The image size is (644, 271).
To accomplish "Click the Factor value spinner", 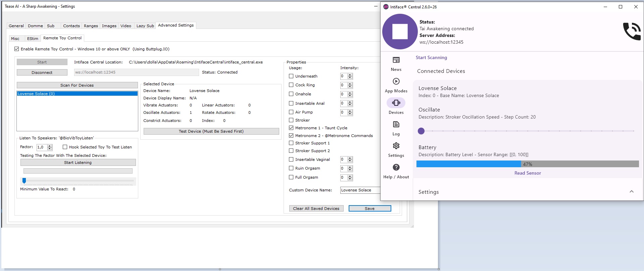I will click(x=44, y=147).
